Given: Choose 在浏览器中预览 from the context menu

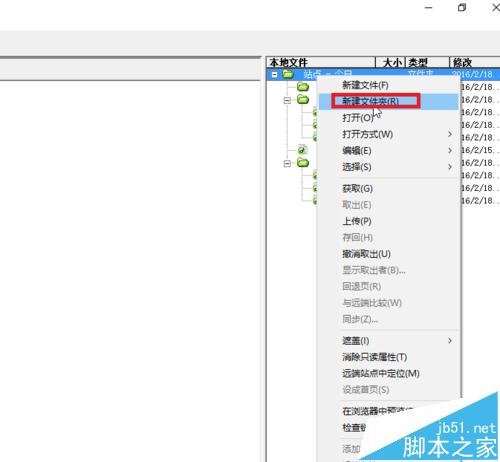Looking at the screenshot, I should point(378,411).
